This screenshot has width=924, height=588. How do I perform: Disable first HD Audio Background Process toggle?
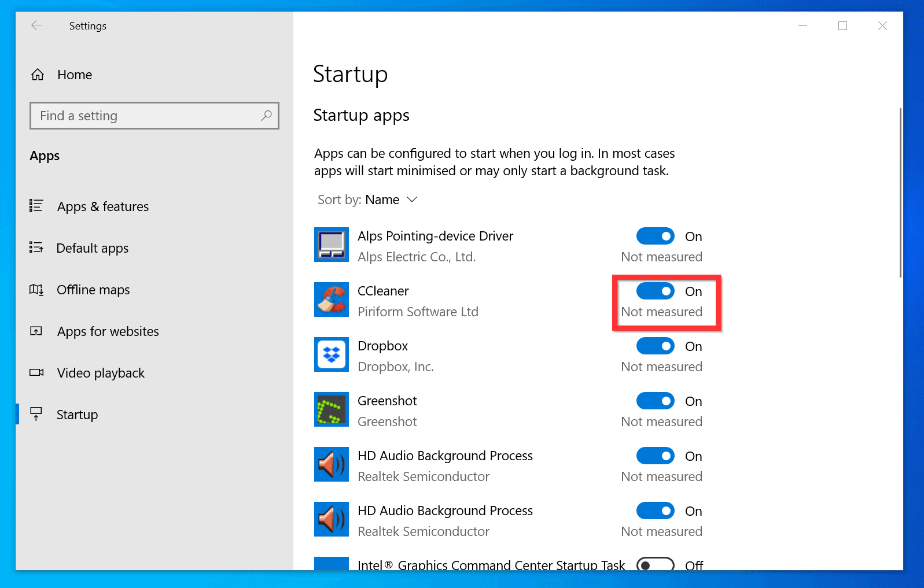[656, 456]
